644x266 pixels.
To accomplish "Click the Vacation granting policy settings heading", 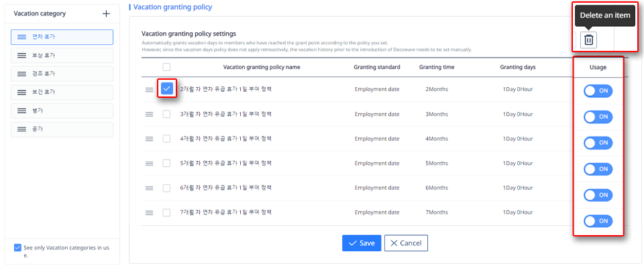I will pyautogui.click(x=189, y=34).
